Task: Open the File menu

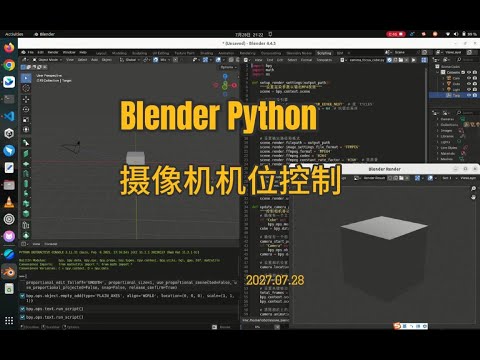Action: (31, 52)
